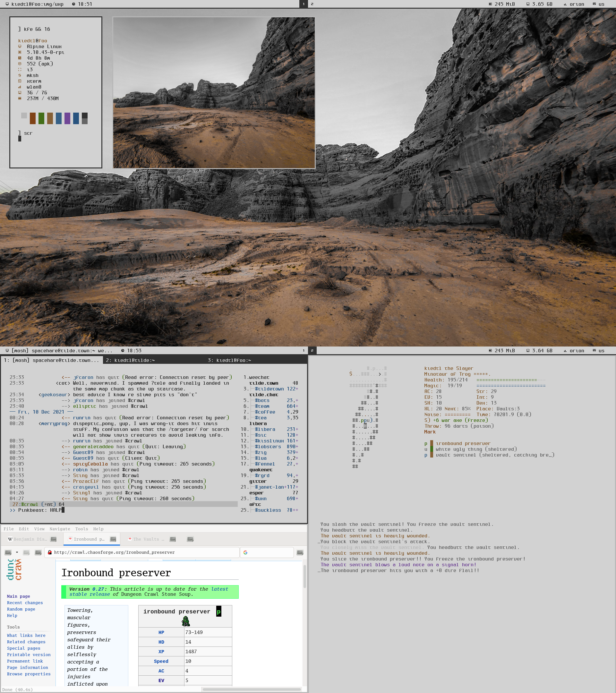Image resolution: width=616 pixels, height=693 pixels.
Task: Open the browser menu button right of search
Action: coord(300,552)
